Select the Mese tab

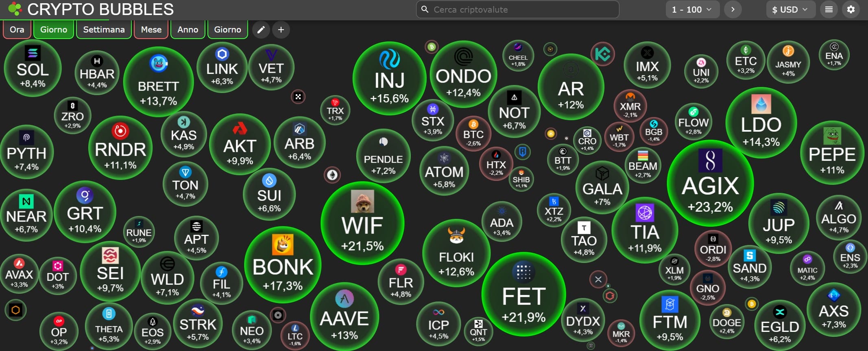151,30
